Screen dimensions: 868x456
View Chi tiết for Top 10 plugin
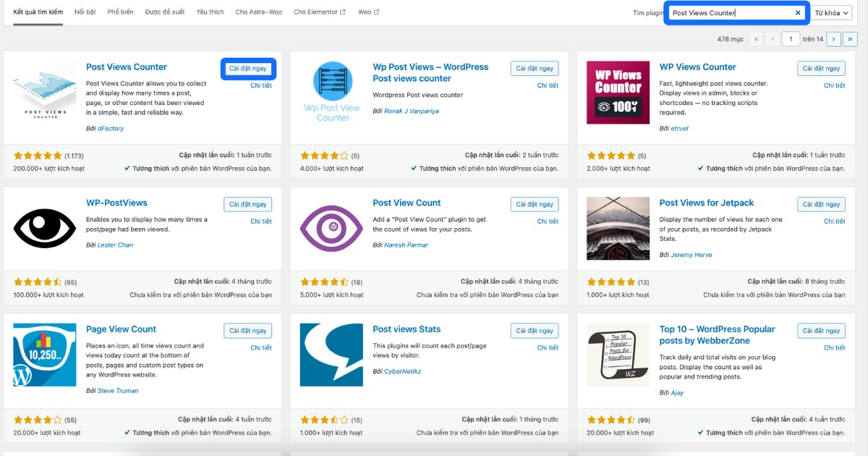pyautogui.click(x=835, y=347)
